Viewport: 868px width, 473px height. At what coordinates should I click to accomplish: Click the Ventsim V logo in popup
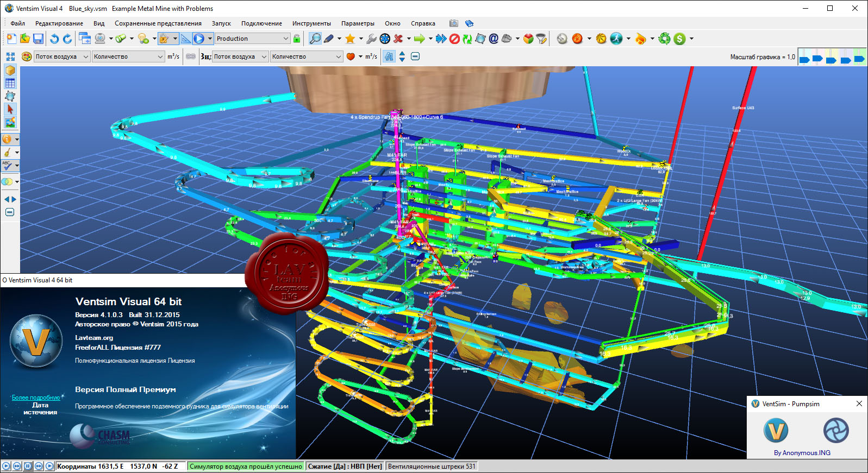(776, 431)
